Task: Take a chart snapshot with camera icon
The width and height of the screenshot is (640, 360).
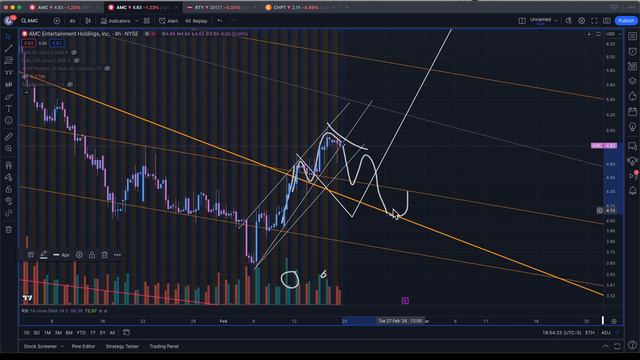Action: 607,21
